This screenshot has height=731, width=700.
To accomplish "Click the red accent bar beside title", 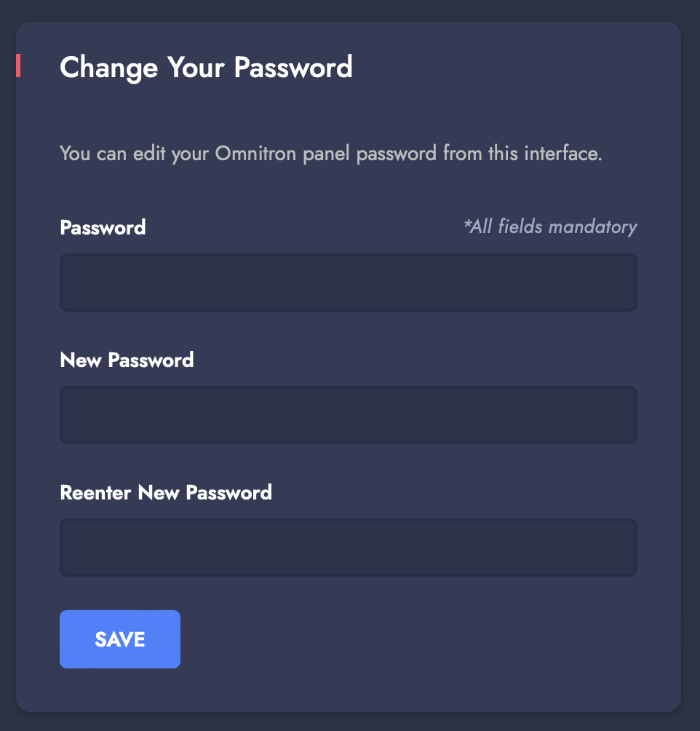I will point(18,66).
